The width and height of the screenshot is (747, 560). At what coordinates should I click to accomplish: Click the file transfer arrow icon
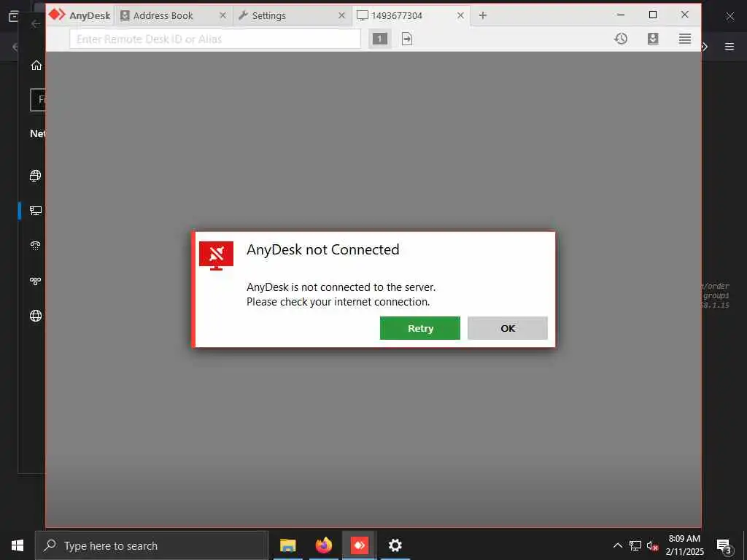click(x=407, y=39)
